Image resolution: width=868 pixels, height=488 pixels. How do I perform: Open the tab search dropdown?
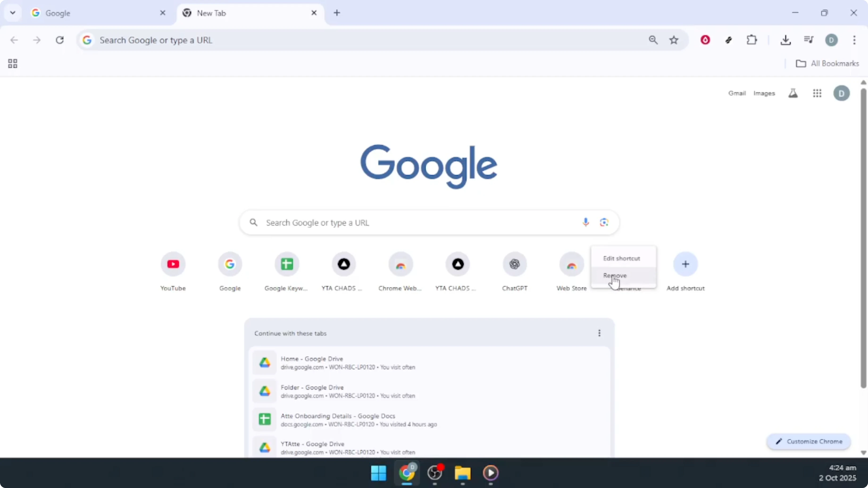[13, 13]
